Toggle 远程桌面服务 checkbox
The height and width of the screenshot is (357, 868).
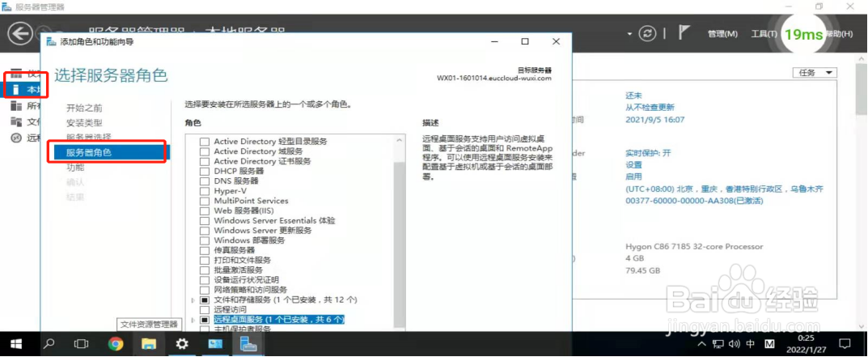coord(205,320)
